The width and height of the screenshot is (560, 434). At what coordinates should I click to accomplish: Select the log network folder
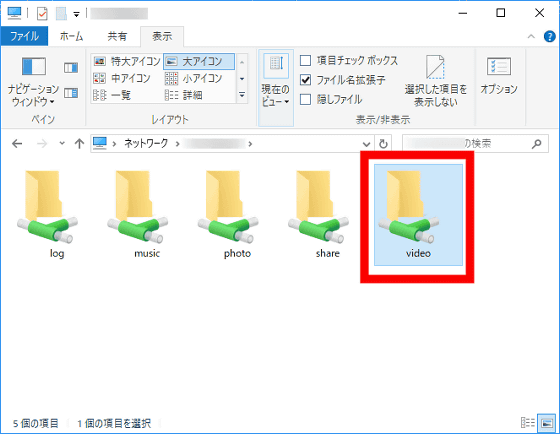[x=48, y=215]
